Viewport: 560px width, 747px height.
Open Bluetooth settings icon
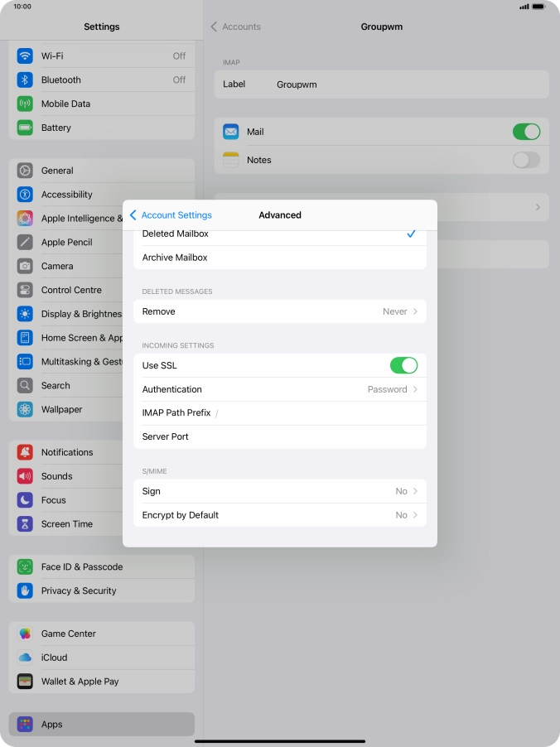point(25,80)
